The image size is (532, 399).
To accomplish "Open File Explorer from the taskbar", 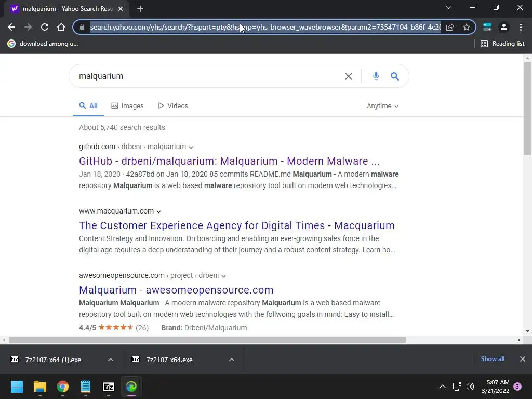I will [39, 387].
